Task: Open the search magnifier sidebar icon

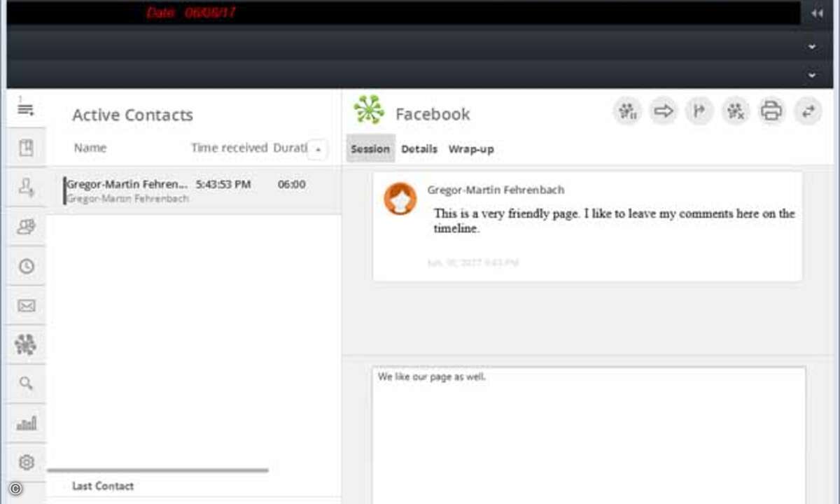Action: 26,384
